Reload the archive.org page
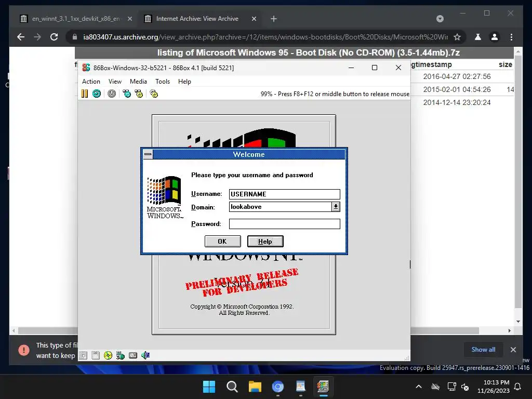 coord(54,37)
